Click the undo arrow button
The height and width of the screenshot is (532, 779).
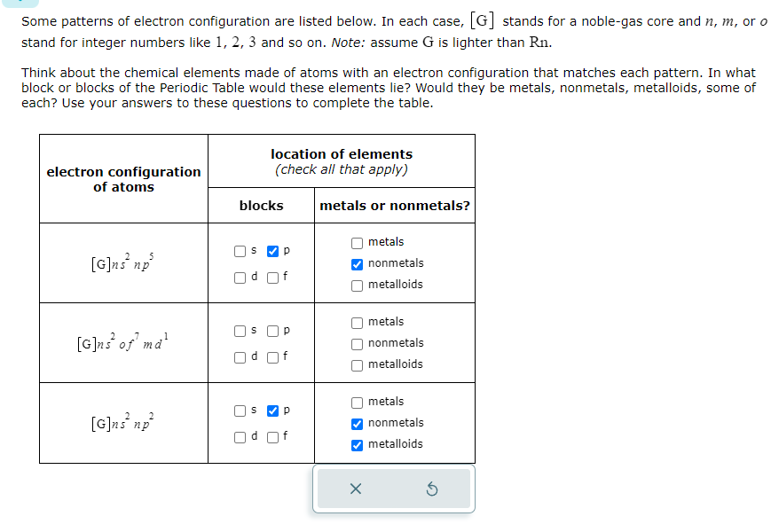(x=432, y=489)
